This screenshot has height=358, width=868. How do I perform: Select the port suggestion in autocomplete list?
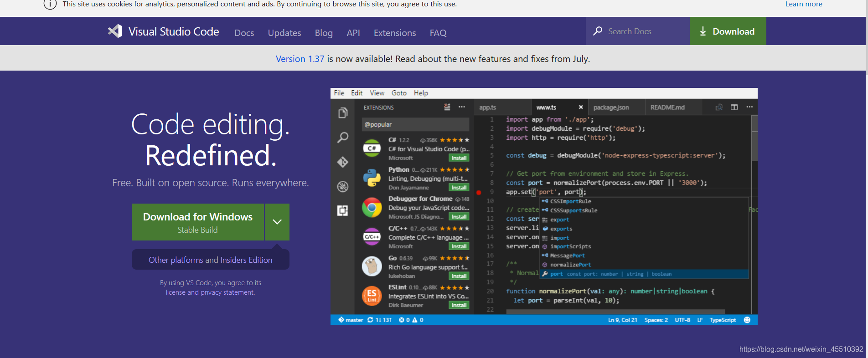(644, 274)
